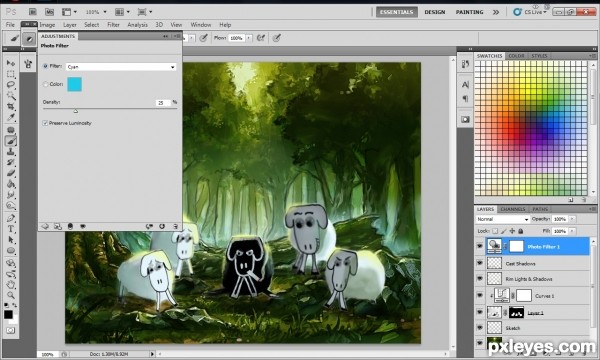The height and width of the screenshot is (360, 600).
Task: Select the Rectangular Marquee tool
Action: tap(11, 74)
